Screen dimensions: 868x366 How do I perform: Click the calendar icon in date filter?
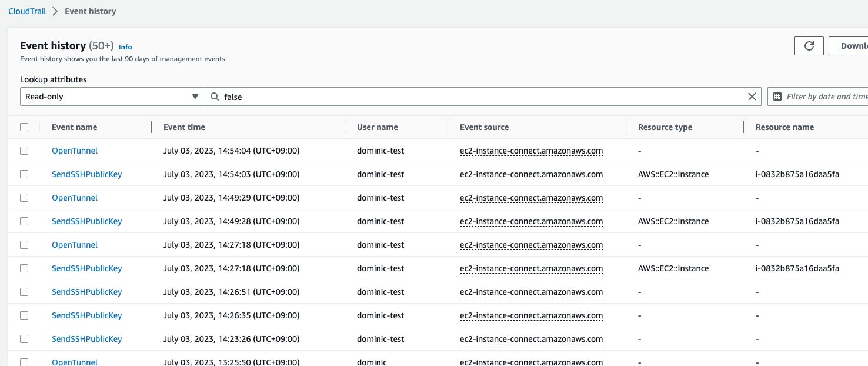pos(777,97)
